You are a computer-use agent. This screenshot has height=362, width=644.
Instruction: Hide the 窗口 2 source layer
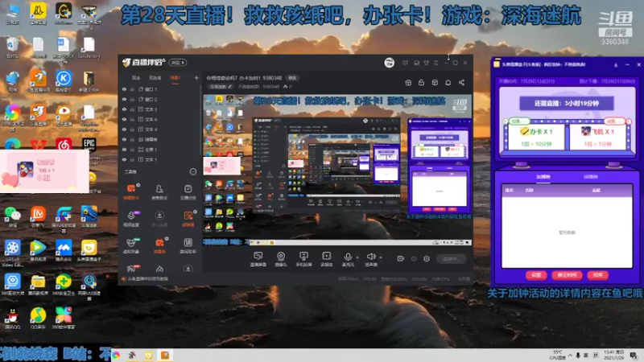coord(124,99)
